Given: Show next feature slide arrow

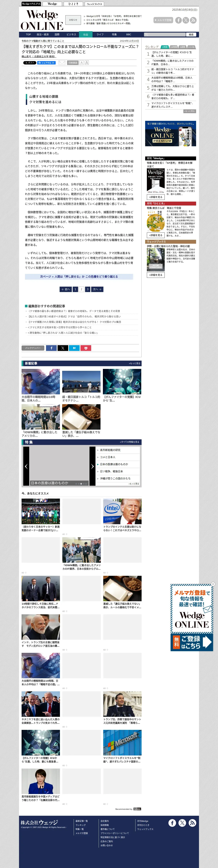Looking at the screenshot, I should click(x=92, y=466).
